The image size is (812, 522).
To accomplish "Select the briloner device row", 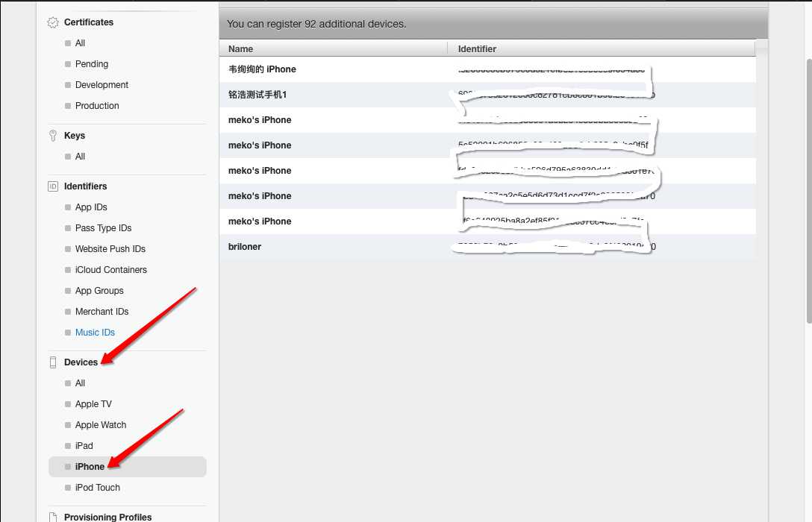I will 245,247.
